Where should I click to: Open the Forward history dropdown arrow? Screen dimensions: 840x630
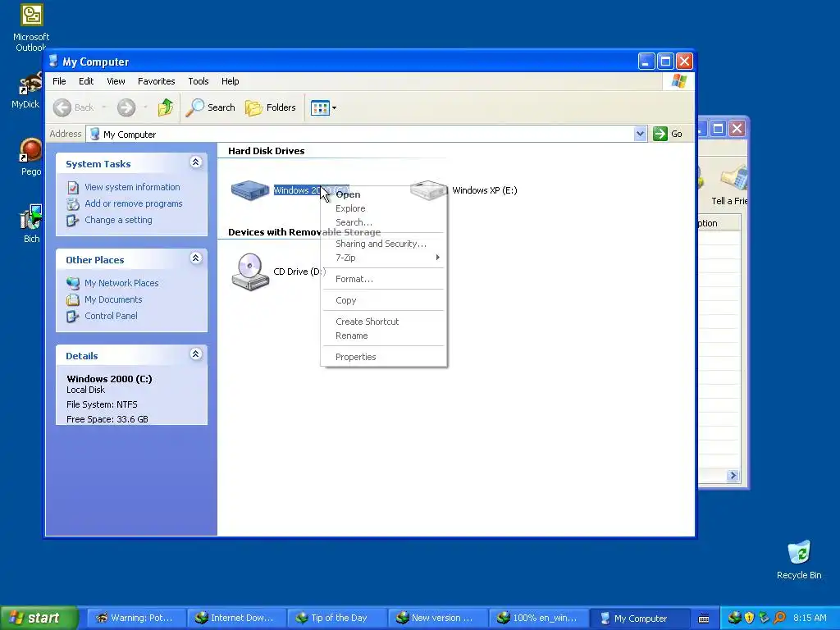click(145, 107)
